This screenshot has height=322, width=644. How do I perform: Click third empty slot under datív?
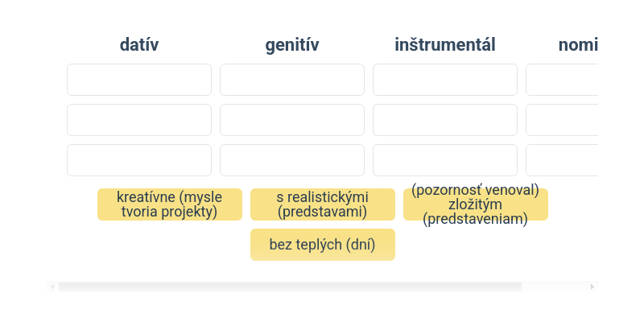[139, 160]
